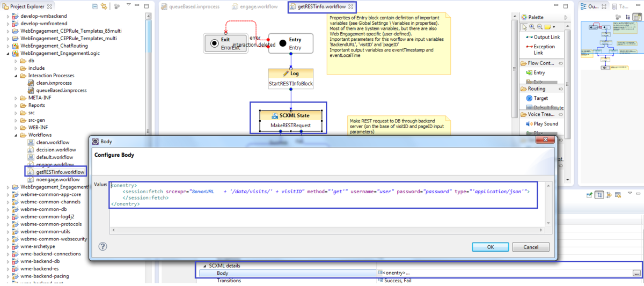Click the Body ellipsis button in properties
The image size is (644, 286).
click(x=636, y=273)
